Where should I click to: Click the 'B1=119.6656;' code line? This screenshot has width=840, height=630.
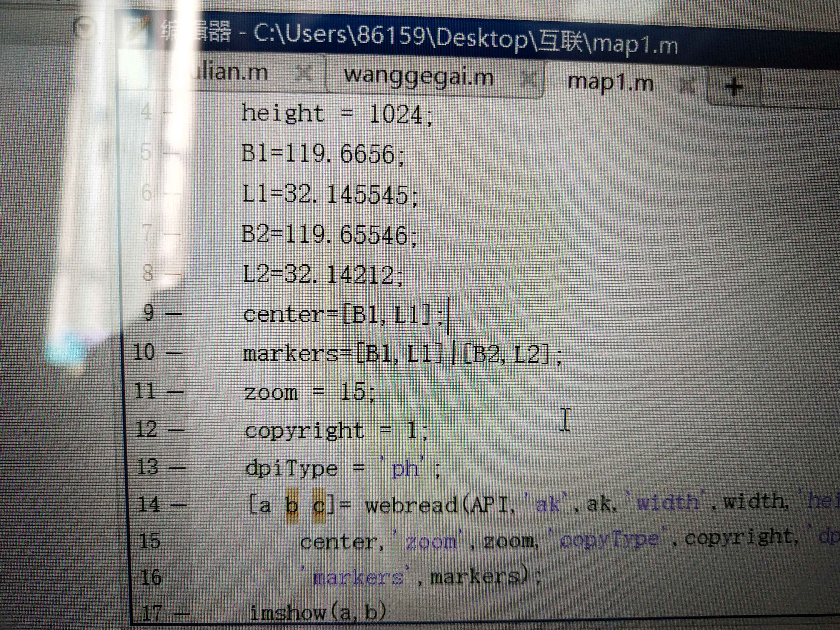pyautogui.click(x=323, y=155)
